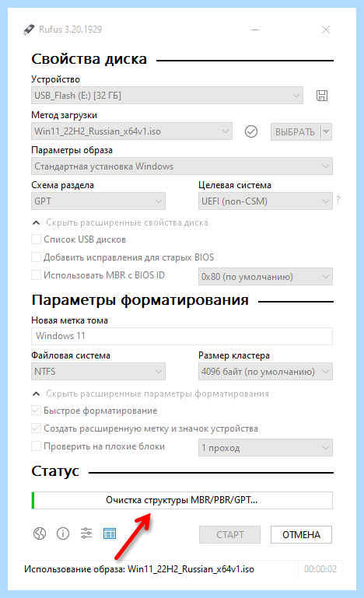
Task: Click the Свойства диска heading
Action: (x=89, y=59)
